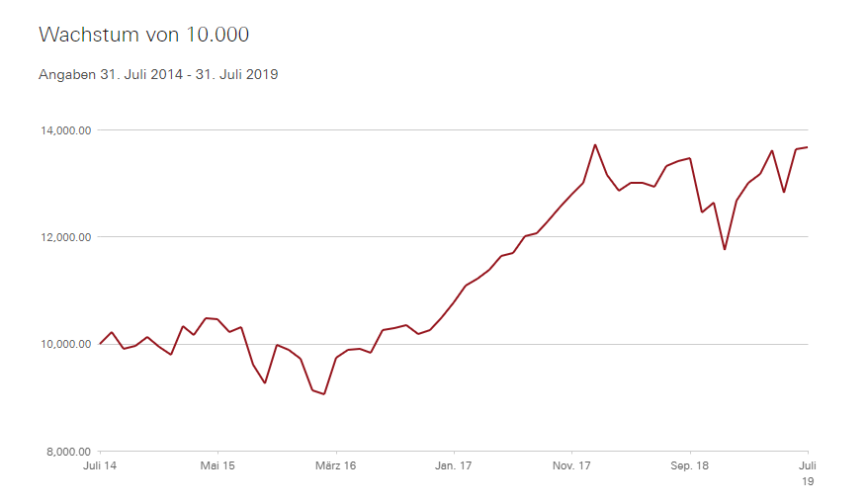Click the red line's final point at Juli 19
Image resolution: width=868 pixels, height=504 pixels.
807,147
